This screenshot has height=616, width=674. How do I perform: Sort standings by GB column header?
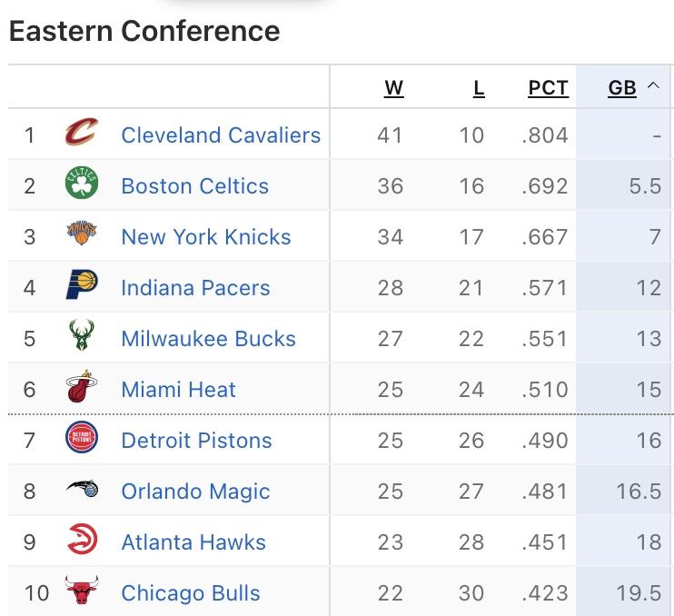[x=622, y=88]
